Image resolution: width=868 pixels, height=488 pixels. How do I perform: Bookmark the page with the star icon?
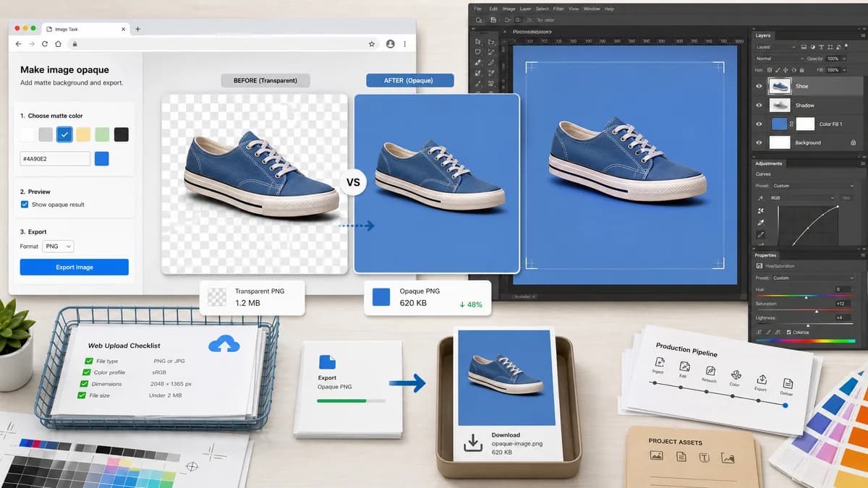tap(372, 44)
